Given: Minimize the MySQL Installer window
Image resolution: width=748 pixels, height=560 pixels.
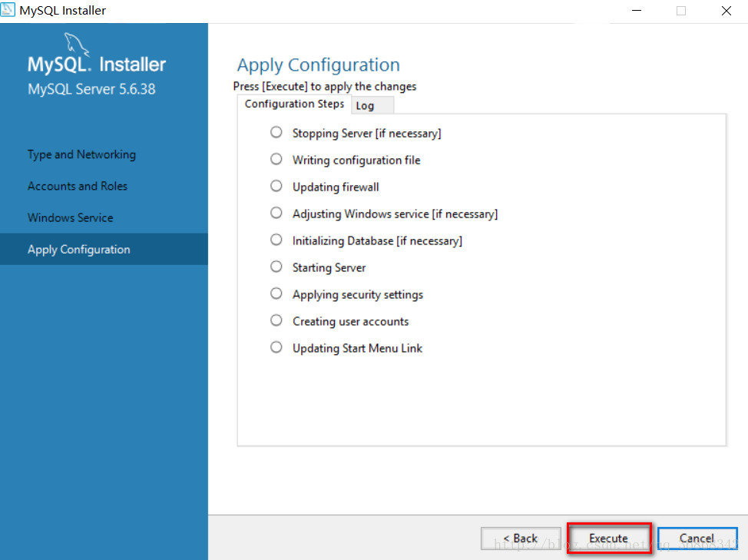Looking at the screenshot, I should pos(637,11).
